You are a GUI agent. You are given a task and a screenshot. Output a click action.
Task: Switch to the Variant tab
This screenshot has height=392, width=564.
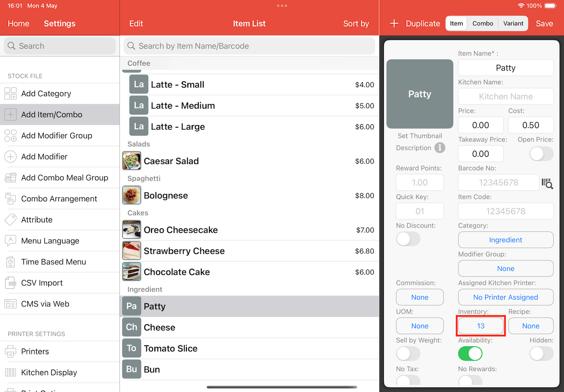(513, 23)
